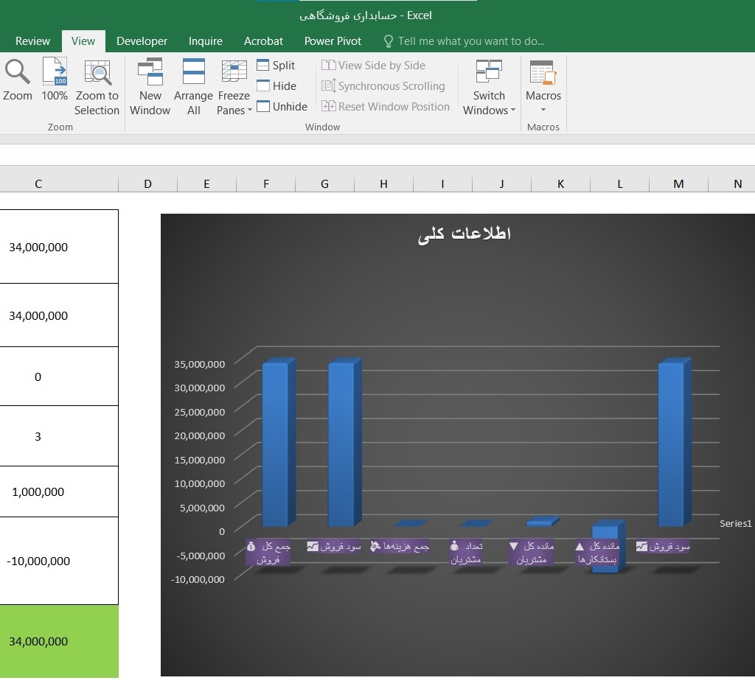Click the Zoom to Selection icon
Screen dimensions: 755x700
[x=97, y=72]
